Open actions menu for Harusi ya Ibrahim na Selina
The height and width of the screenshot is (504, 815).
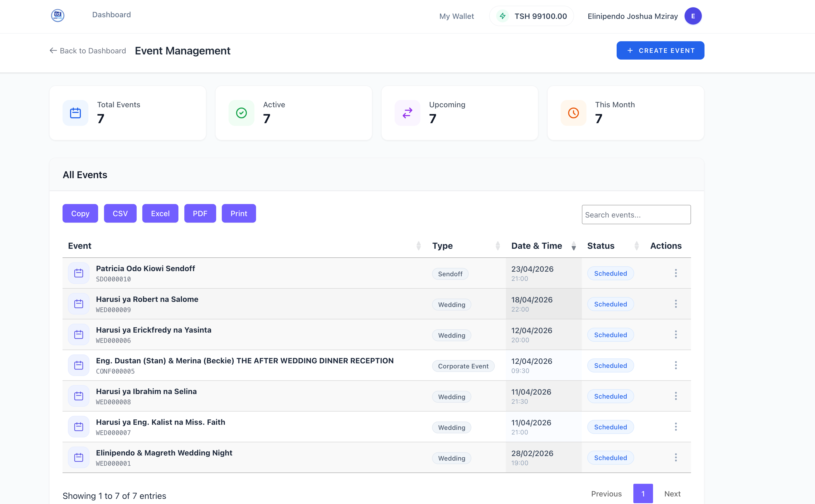(676, 396)
